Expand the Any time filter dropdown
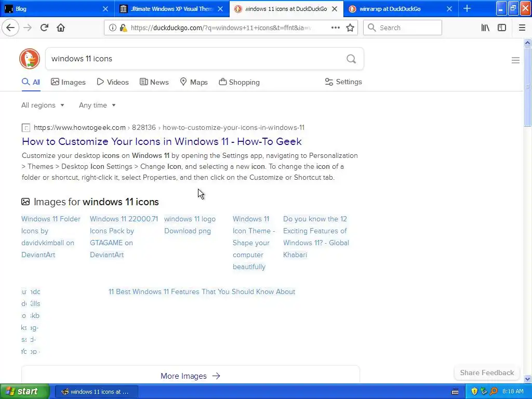The image size is (532, 399). [97, 105]
